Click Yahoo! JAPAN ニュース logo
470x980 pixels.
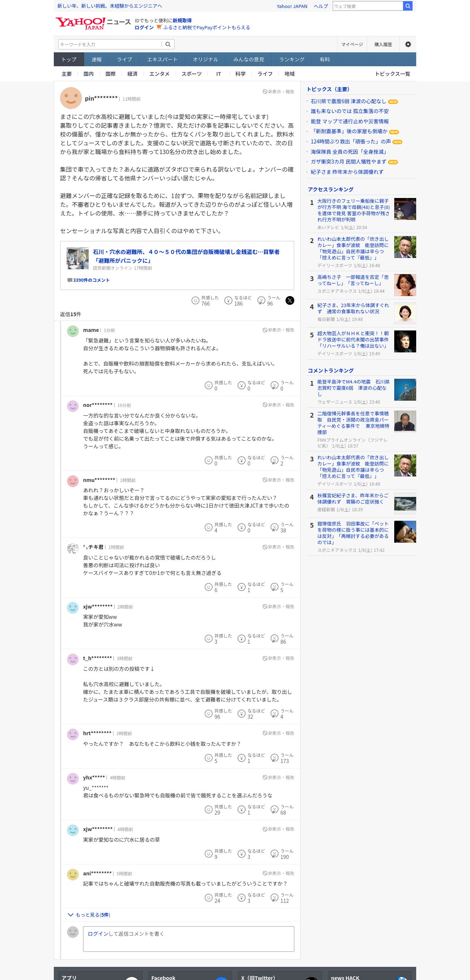click(x=93, y=23)
